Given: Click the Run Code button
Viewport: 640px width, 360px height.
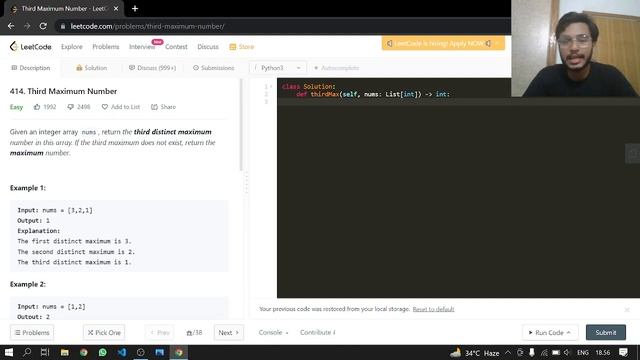Looking at the screenshot, I should tap(549, 333).
